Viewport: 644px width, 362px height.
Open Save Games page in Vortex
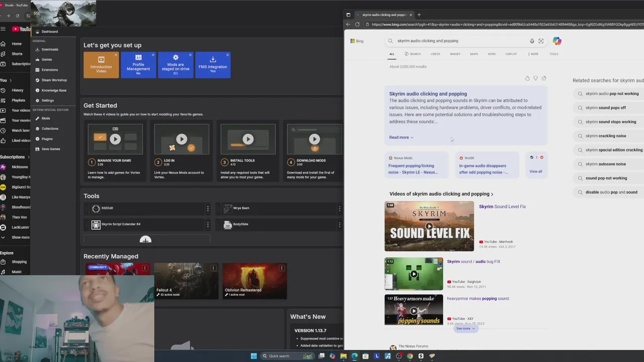[50, 149]
